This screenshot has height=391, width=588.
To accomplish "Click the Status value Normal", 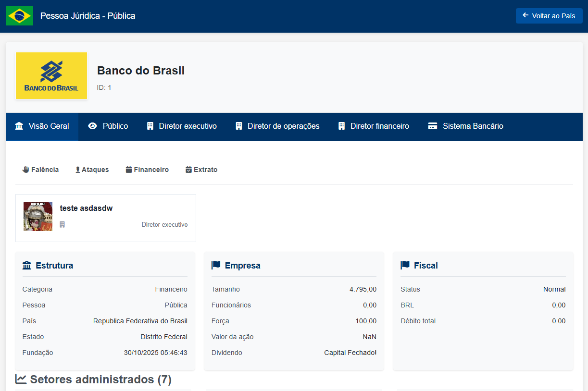I will [554, 289].
